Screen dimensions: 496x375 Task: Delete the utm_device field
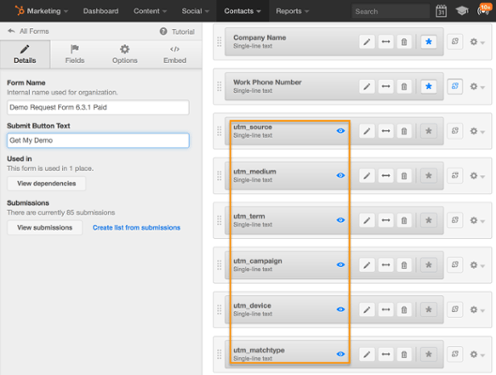point(404,310)
